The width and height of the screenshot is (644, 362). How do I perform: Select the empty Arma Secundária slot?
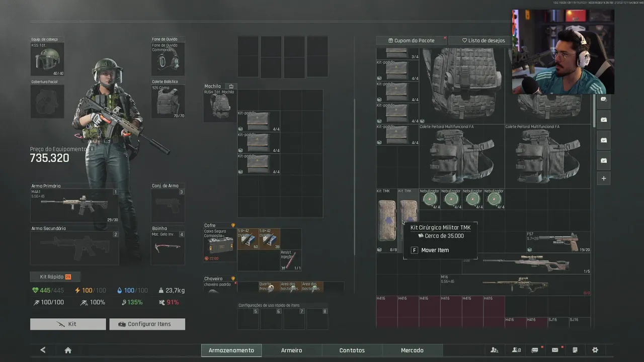pyautogui.click(x=74, y=248)
